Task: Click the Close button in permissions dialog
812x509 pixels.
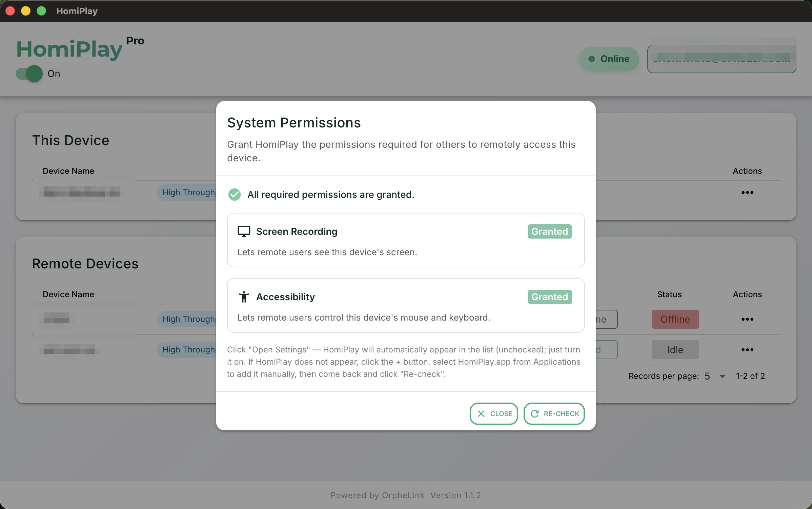Action: coord(494,413)
